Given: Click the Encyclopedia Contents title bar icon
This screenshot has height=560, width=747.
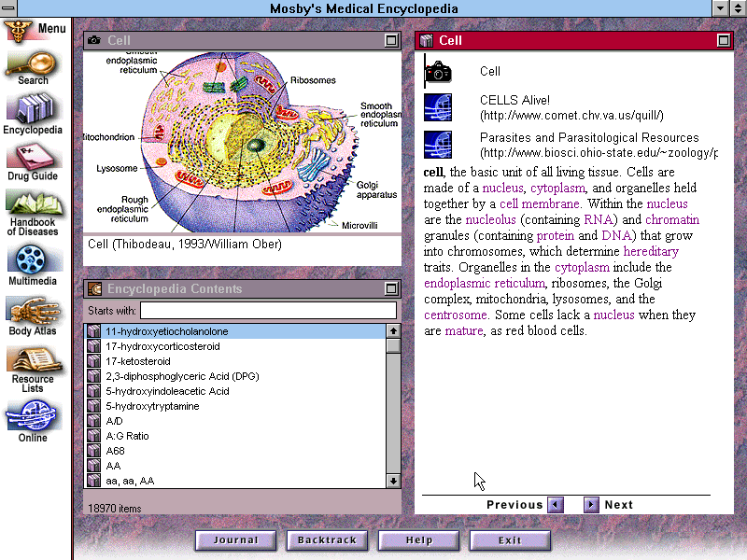Looking at the screenshot, I should tap(95, 288).
